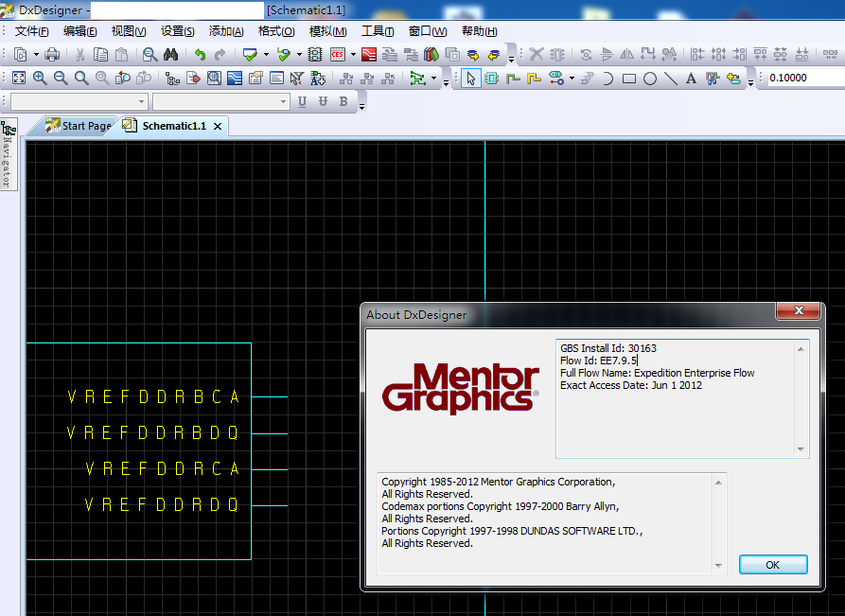Toggle the Select (arrow pointer) mode
The image size is (845, 616).
click(x=471, y=79)
